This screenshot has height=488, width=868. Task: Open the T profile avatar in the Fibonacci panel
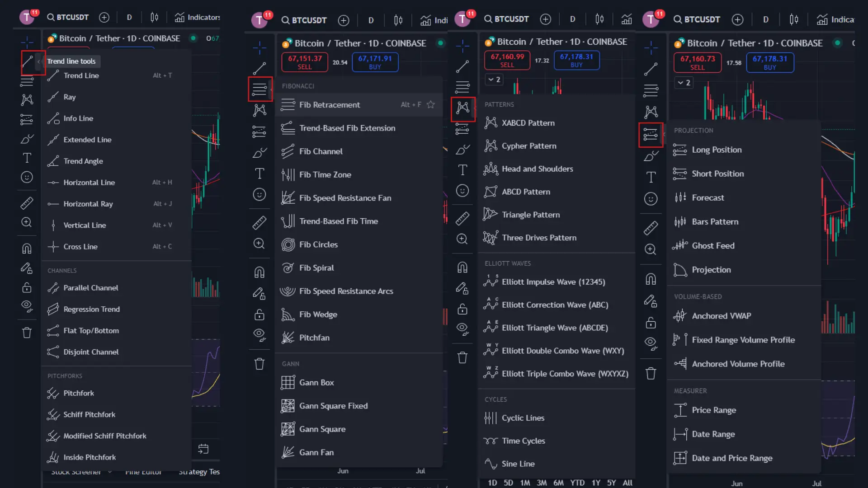(x=259, y=20)
